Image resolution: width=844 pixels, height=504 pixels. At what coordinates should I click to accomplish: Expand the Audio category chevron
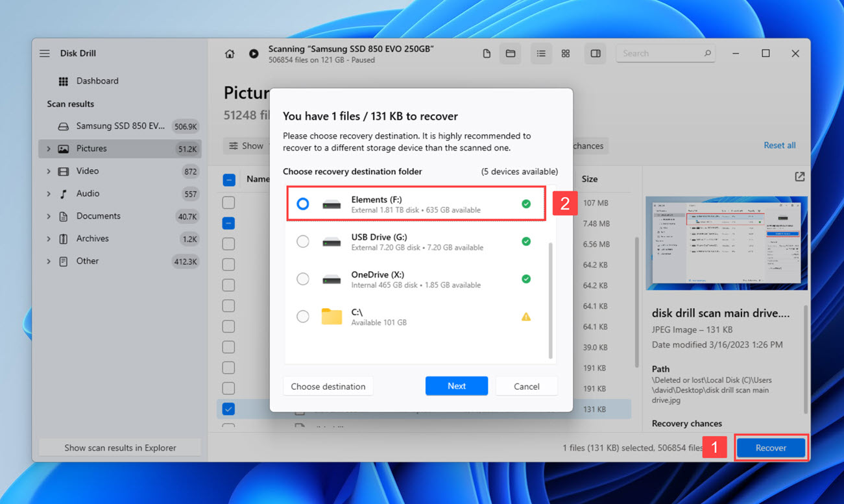pos(49,193)
